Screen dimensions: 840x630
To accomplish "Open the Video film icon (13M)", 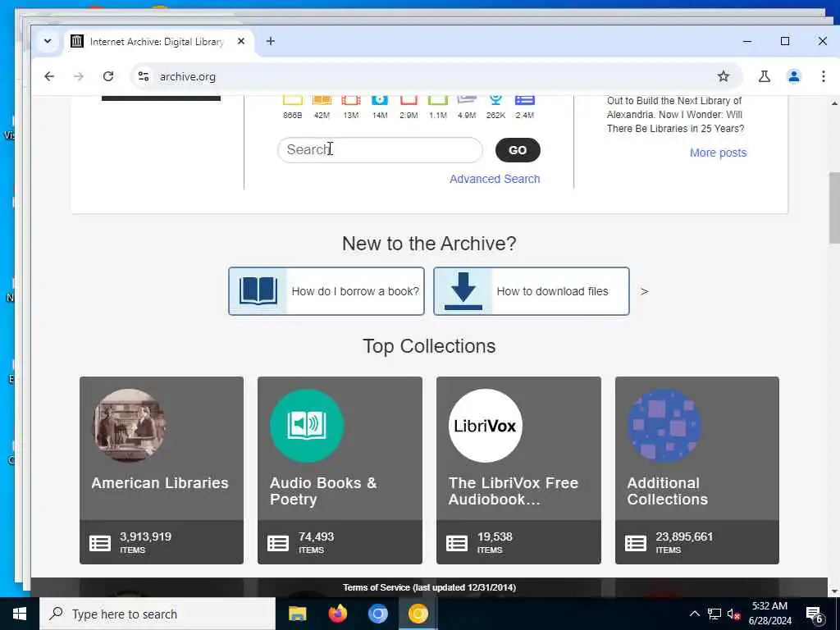I will pos(351,100).
